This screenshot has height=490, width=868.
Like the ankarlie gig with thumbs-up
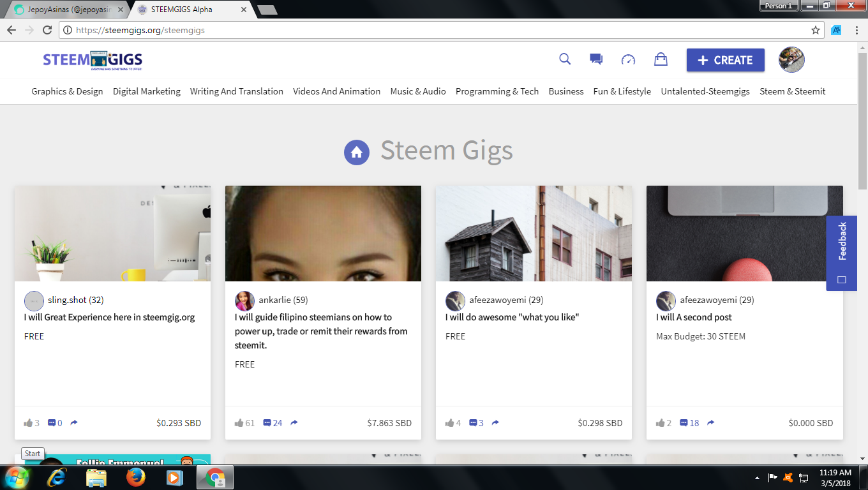[x=239, y=422]
